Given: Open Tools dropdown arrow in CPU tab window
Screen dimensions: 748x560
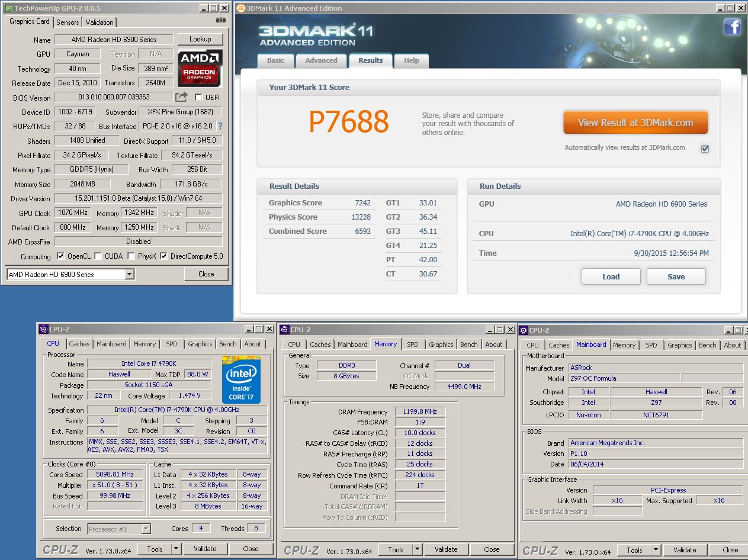Looking at the screenshot, I should (176, 549).
